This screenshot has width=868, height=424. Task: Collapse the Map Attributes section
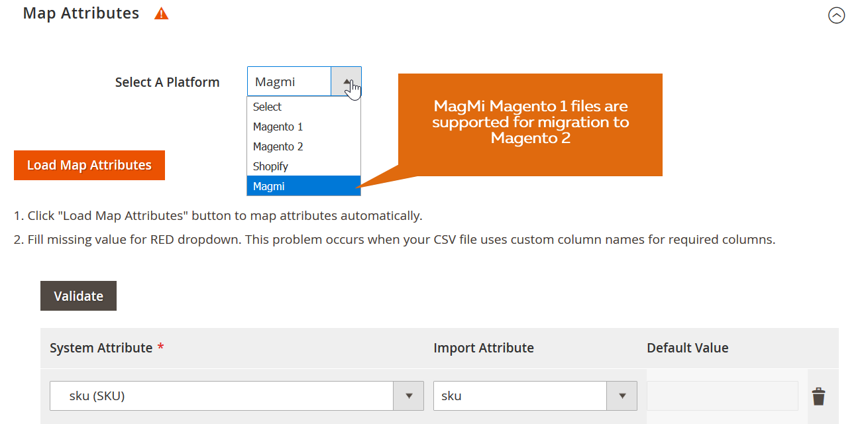tap(837, 15)
